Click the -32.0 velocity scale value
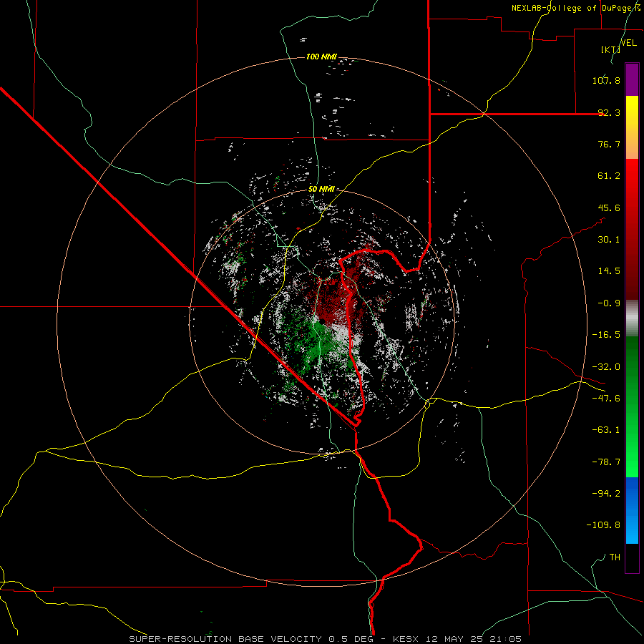Screen dimensions: 644x644 606,367
